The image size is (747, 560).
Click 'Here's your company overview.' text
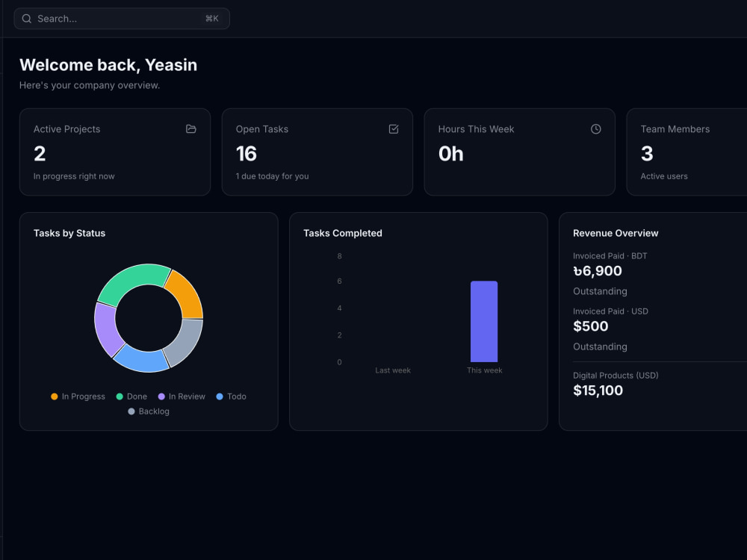[90, 85]
